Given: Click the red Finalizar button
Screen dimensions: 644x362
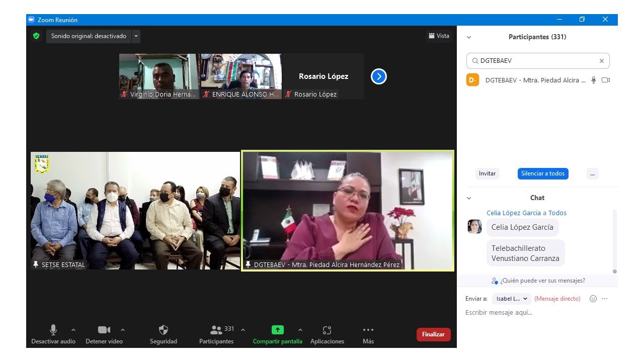Looking at the screenshot, I should pos(433,334).
